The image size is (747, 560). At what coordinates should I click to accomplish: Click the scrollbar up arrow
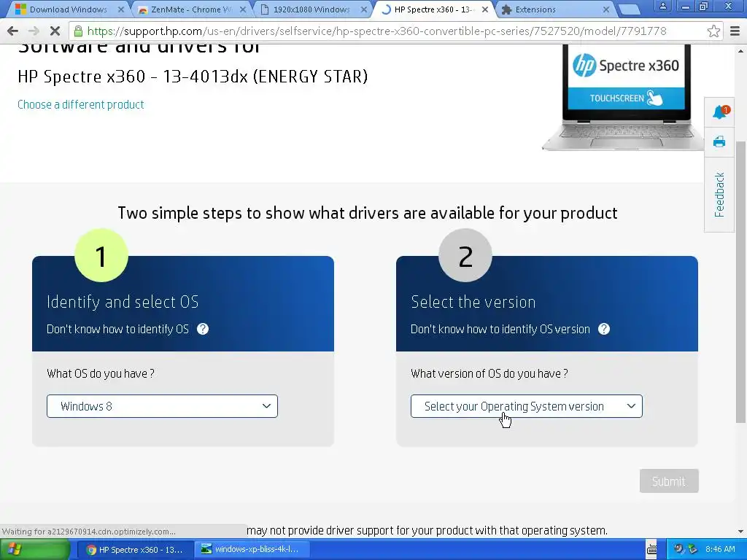740,50
